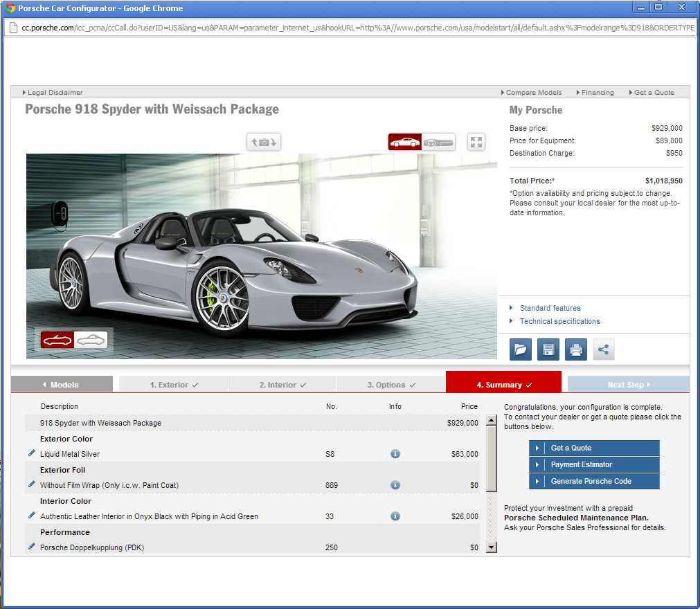The height and width of the screenshot is (609, 700).
Task: Click the 918 Spyder with Weissach Package row
Action: pos(252,423)
